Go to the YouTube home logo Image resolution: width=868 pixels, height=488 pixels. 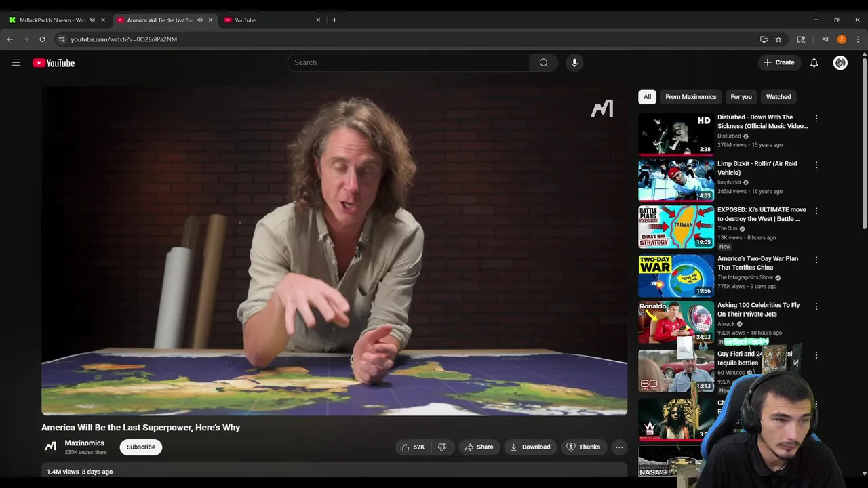pyautogui.click(x=54, y=63)
